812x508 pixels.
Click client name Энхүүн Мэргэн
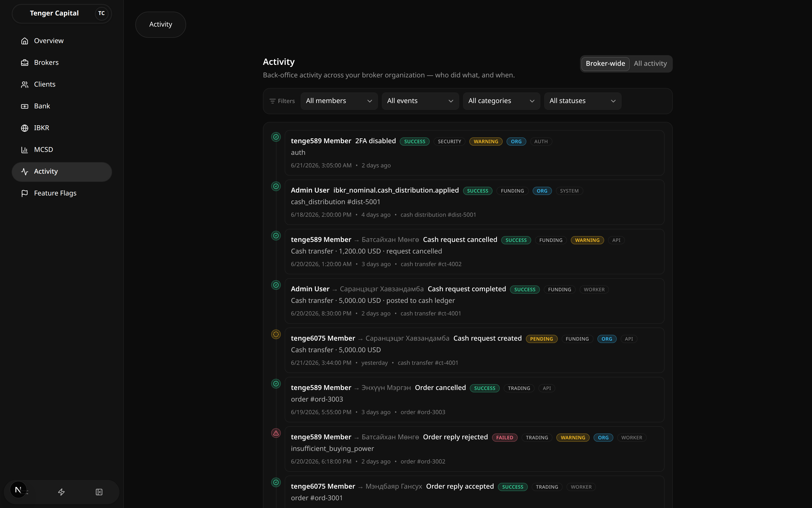tap(386, 388)
